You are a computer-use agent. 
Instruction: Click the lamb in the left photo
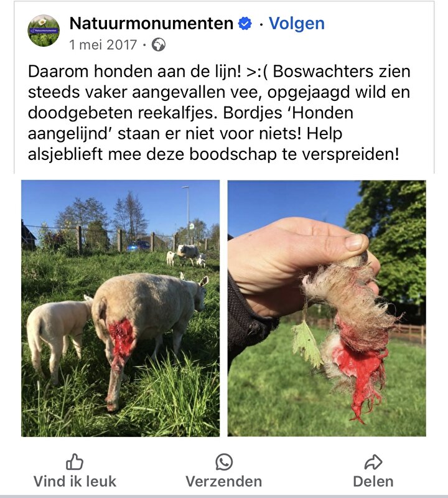[58, 337]
